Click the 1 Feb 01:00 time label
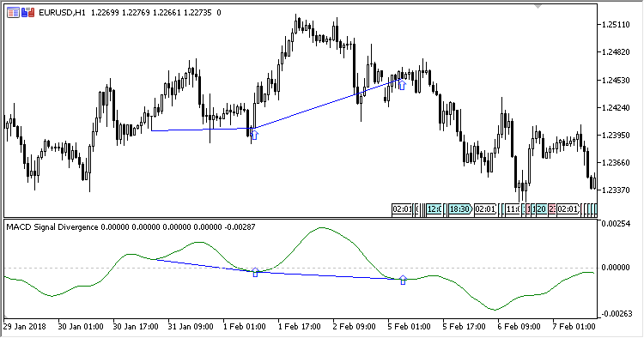 coord(245,327)
